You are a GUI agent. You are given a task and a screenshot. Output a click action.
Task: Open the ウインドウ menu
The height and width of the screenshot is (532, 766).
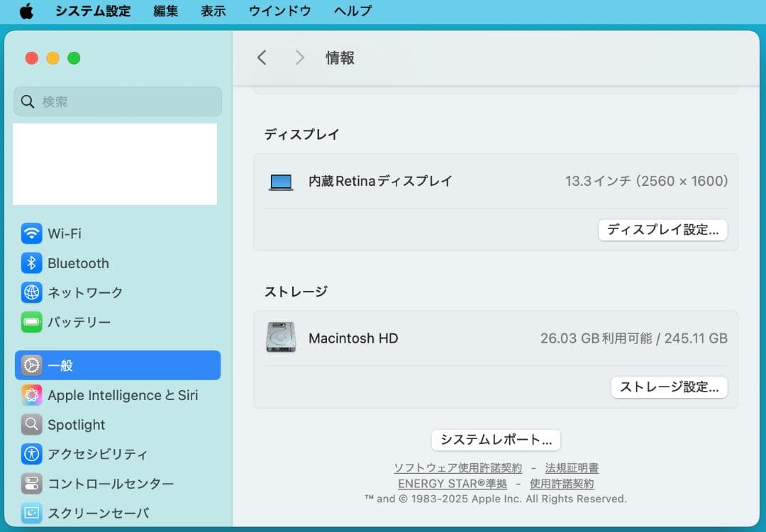coord(279,11)
